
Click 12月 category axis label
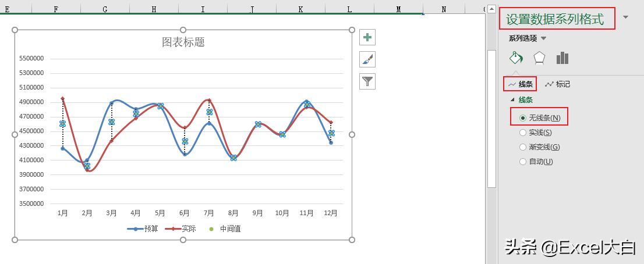point(331,213)
